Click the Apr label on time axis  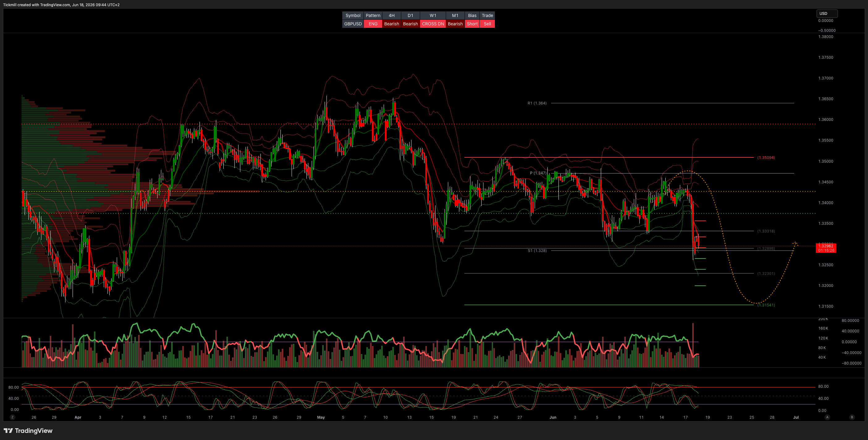pyautogui.click(x=78, y=417)
